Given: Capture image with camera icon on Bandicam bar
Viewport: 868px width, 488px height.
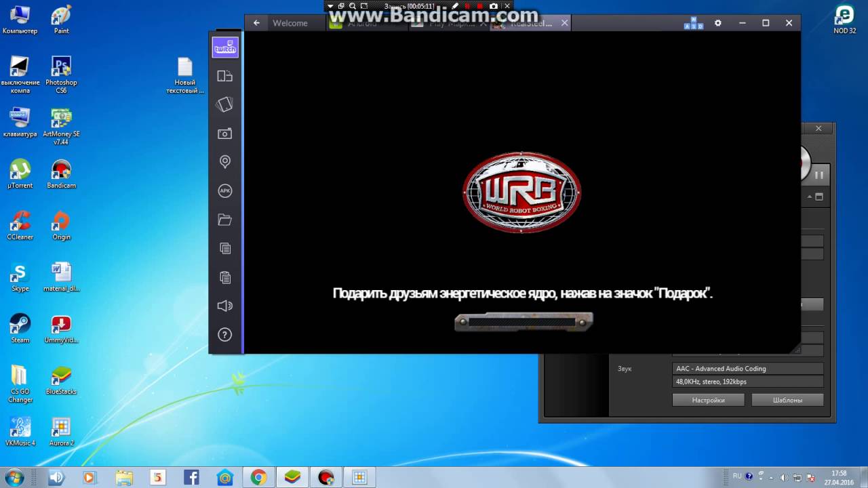Looking at the screenshot, I should click(x=493, y=6).
